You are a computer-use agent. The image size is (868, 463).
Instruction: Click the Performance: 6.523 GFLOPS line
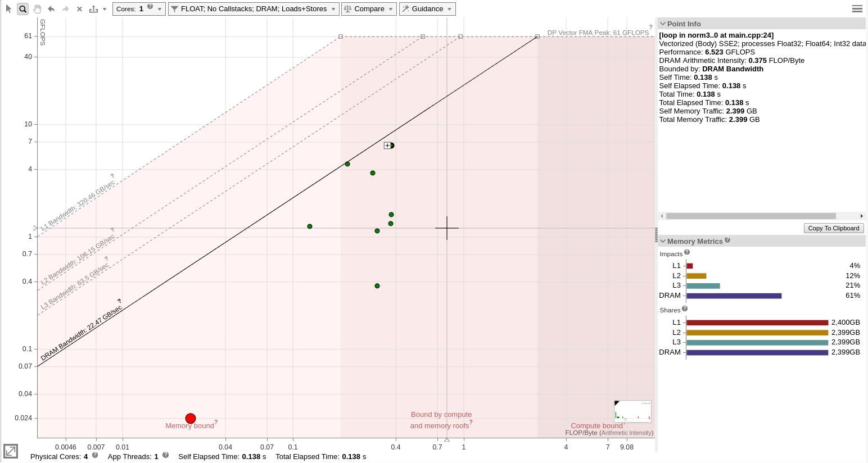(x=707, y=52)
